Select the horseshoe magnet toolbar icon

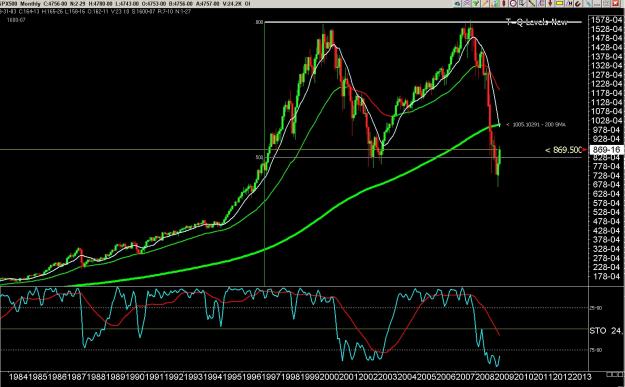[x=578, y=4]
